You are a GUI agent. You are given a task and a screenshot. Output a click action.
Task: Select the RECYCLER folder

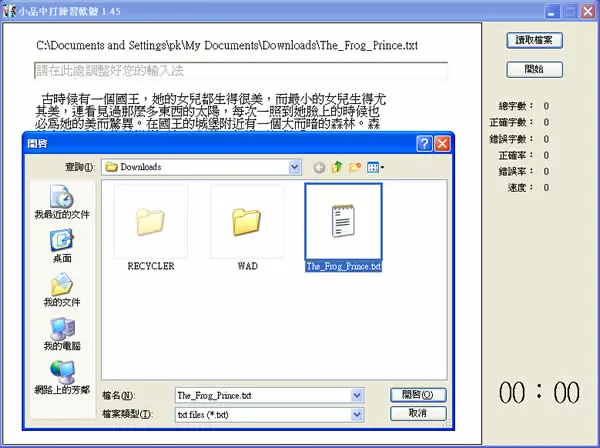coord(151,228)
